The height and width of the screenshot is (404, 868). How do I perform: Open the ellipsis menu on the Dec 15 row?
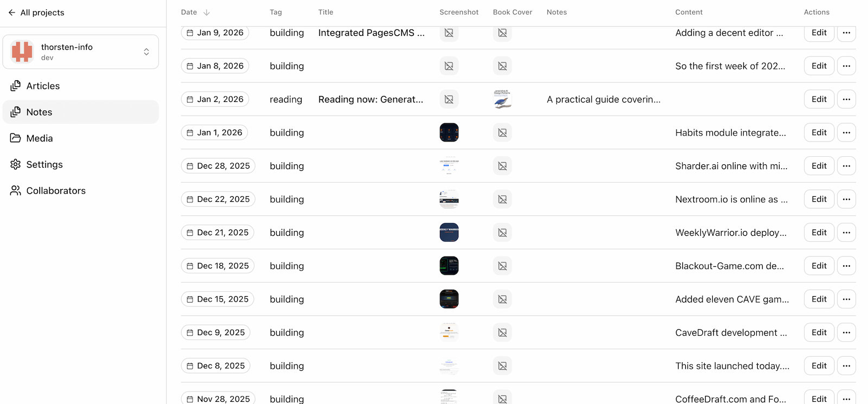click(x=846, y=299)
